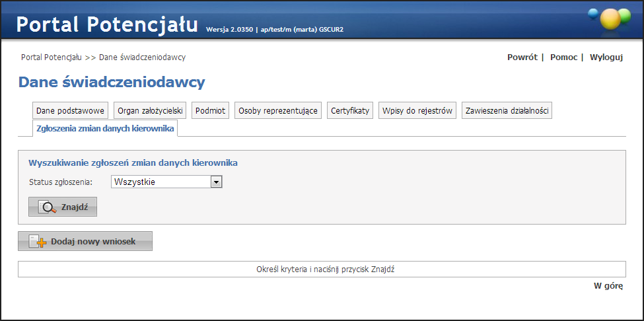
Task: Click the Powrót link
Action: [522, 57]
